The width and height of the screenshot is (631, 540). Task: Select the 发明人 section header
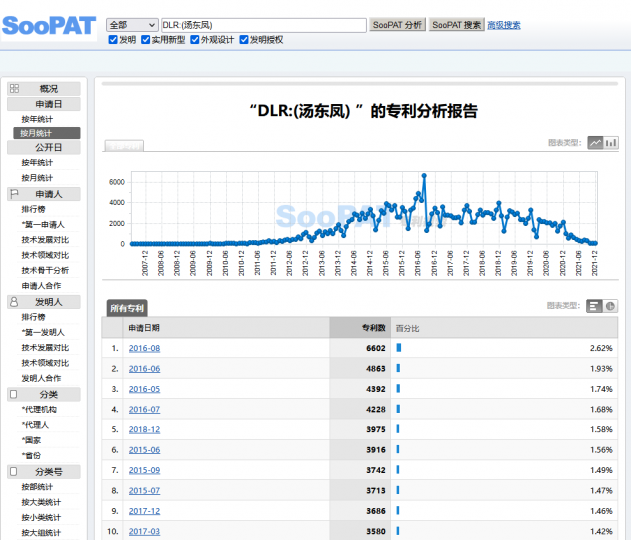[44, 302]
